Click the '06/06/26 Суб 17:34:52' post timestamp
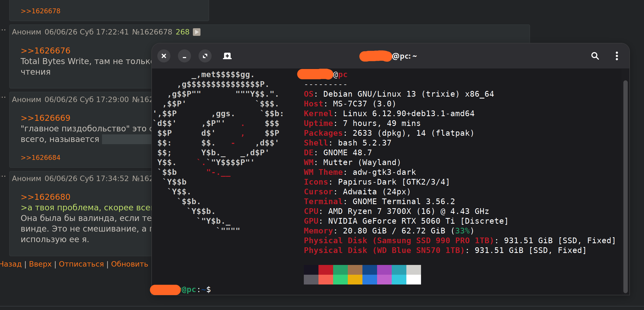This screenshot has width=644, height=310. click(x=87, y=179)
